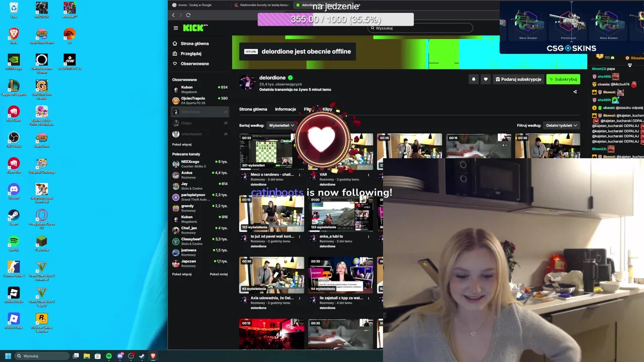Click the KICK logo
Image resolution: width=644 pixels, height=362 pixels.
[x=195, y=28]
